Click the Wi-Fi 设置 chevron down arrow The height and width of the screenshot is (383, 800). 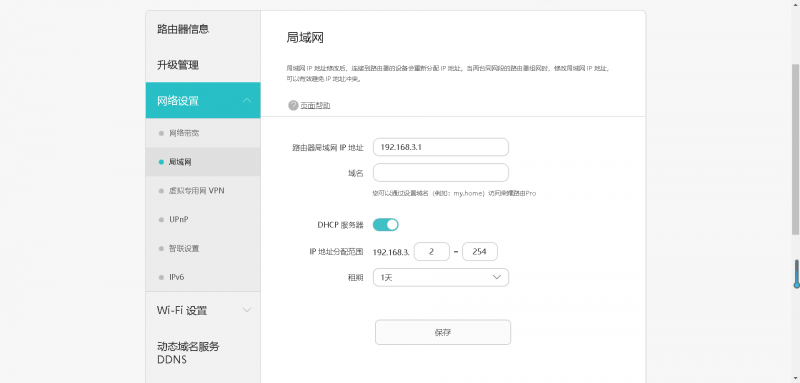pyautogui.click(x=247, y=310)
